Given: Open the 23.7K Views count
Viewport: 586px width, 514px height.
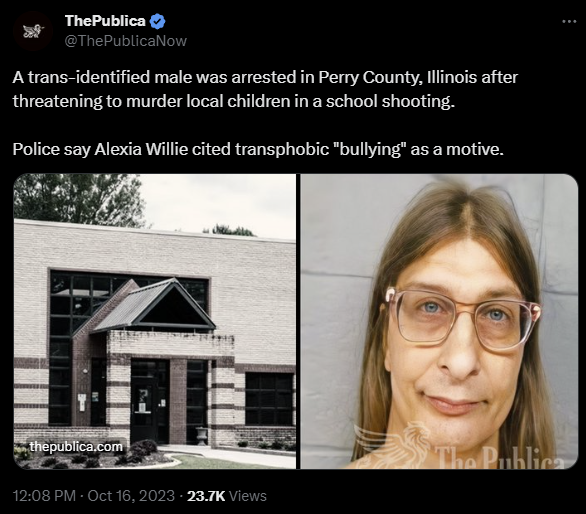Looking at the screenshot, I should click(226, 496).
